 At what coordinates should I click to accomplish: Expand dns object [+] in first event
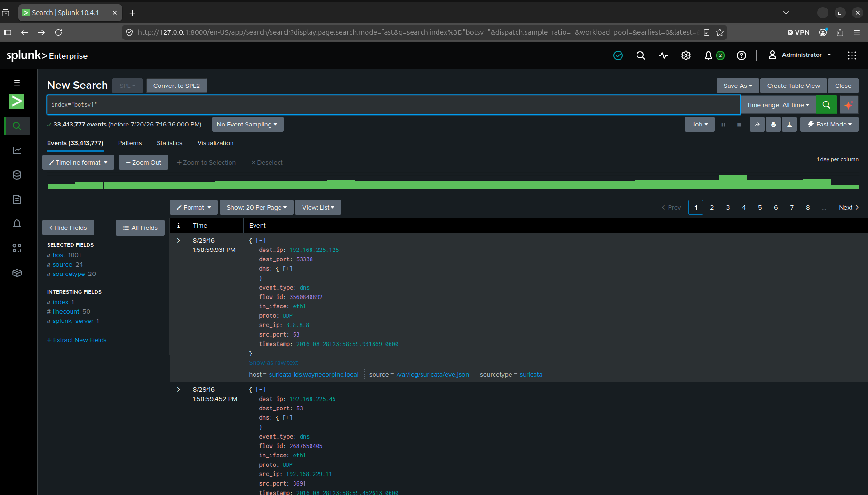[287, 269]
